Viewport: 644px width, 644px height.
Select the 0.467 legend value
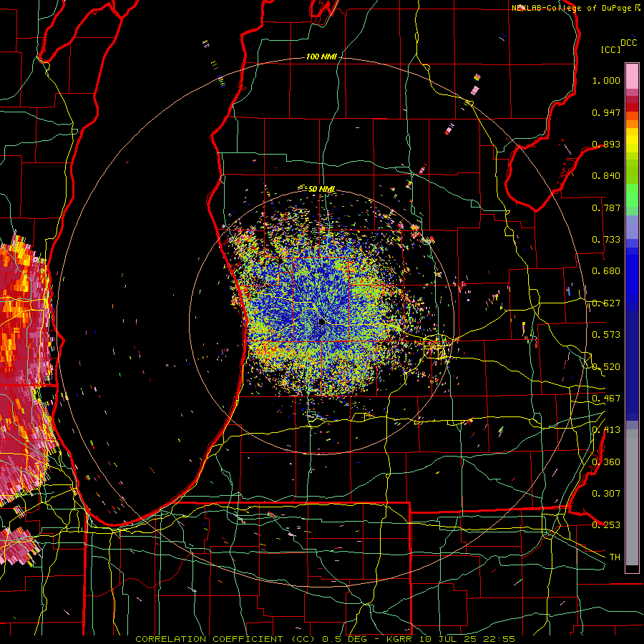pyautogui.click(x=606, y=399)
